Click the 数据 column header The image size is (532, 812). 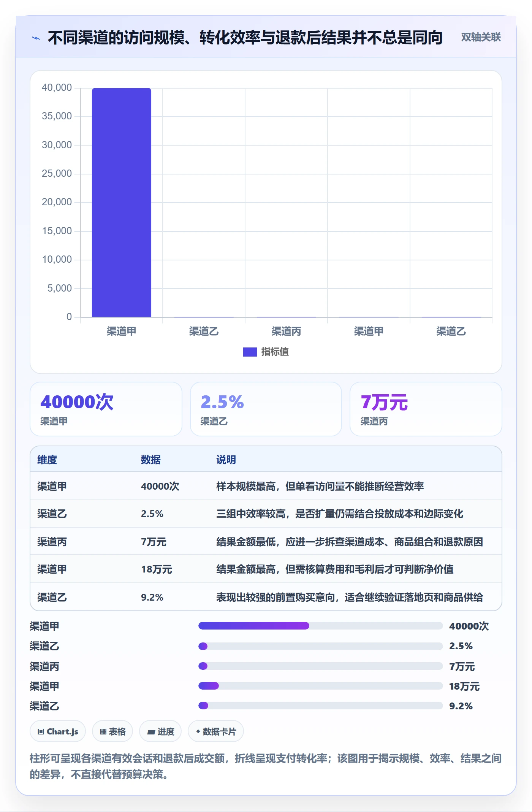coord(151,460)
